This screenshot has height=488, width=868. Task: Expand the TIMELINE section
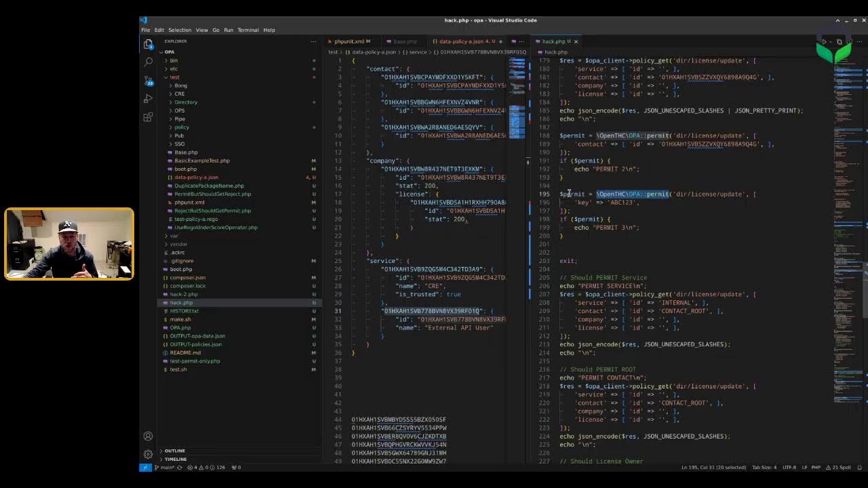[175, 459]
